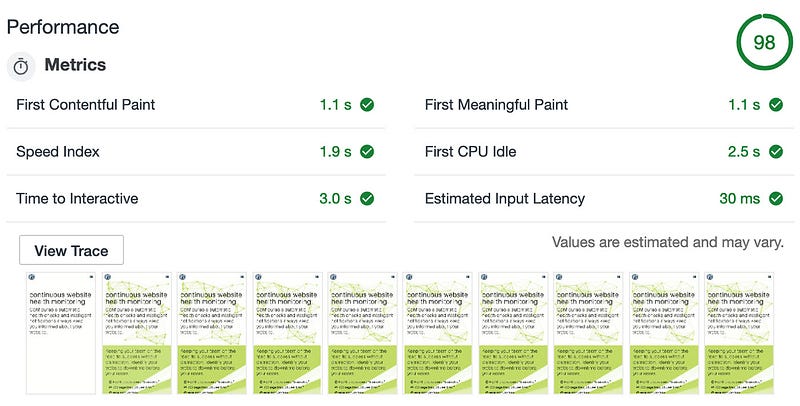Open the first blank filmstrip screenshot
Viewport: 800px width, 406px height.
coord(61,333)
